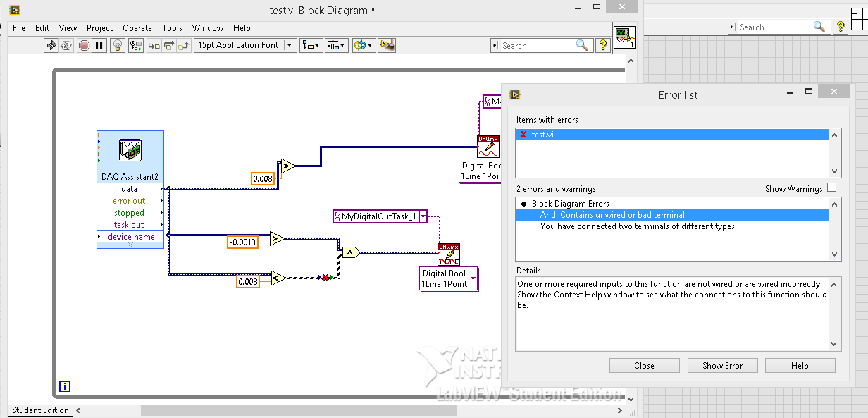Select the DAQ Assistant2 express VI icon
The width and height of the screenshot is (868, 418).
coord(130,150)
